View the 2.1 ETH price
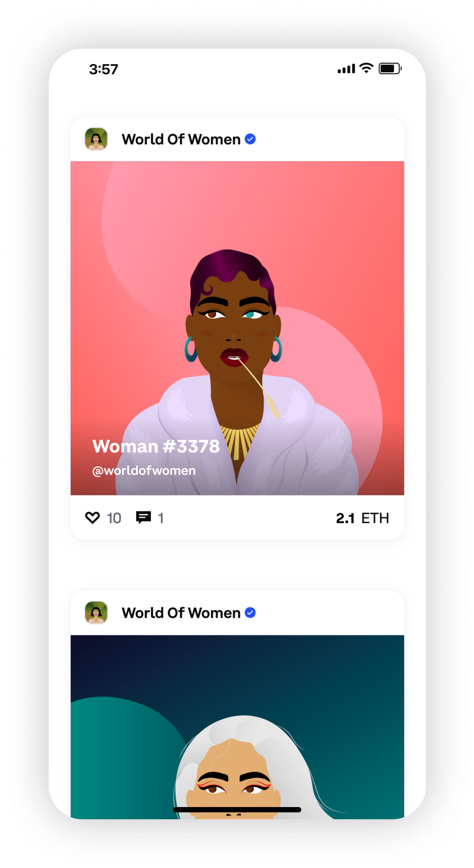 363,518
